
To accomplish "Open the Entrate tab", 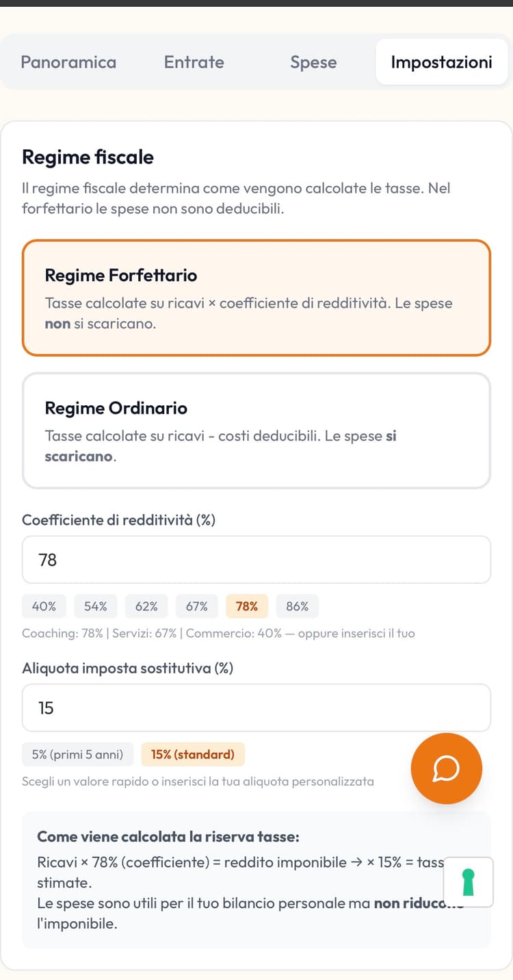I will pos(194,62).
